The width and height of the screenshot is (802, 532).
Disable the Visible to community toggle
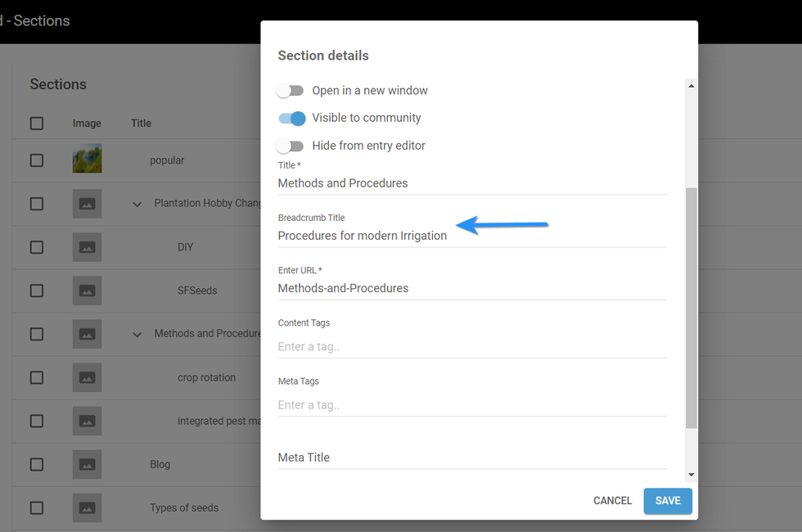291,118
